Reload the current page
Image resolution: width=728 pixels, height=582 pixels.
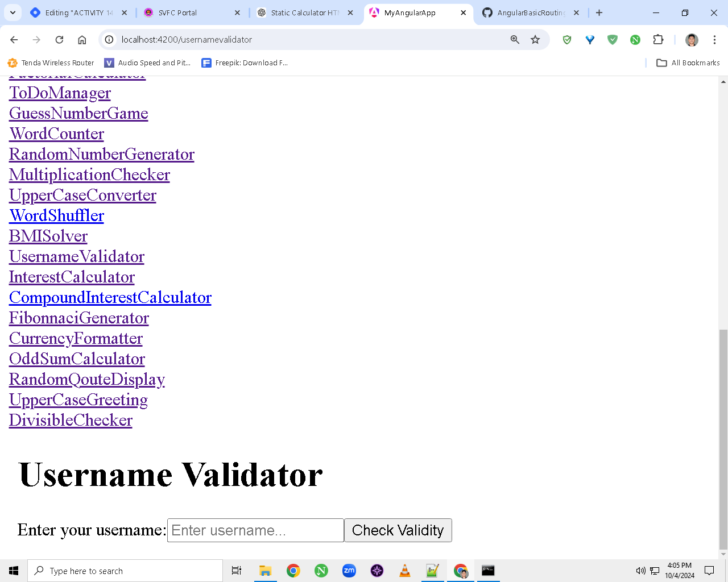[x=59, y=40]
